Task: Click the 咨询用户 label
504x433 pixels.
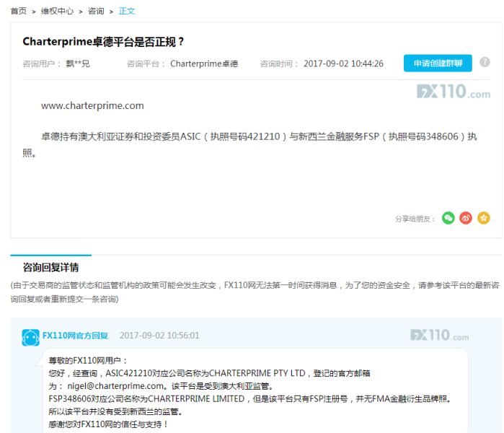Action: [x=42, y=64]
